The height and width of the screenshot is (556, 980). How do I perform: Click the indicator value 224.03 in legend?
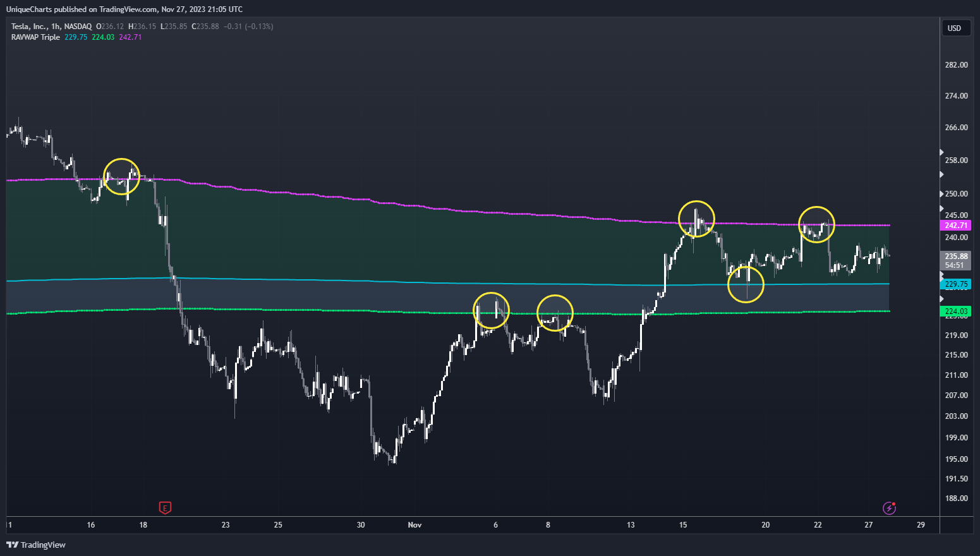pyautogui.click(x=103, y=37)
